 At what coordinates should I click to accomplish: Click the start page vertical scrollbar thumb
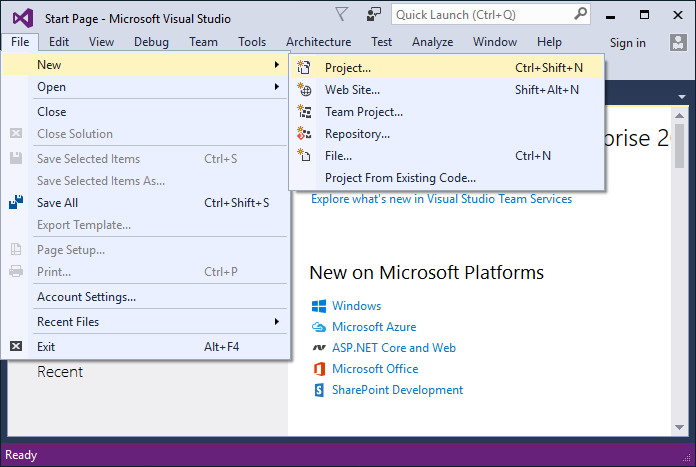point(679,146)
